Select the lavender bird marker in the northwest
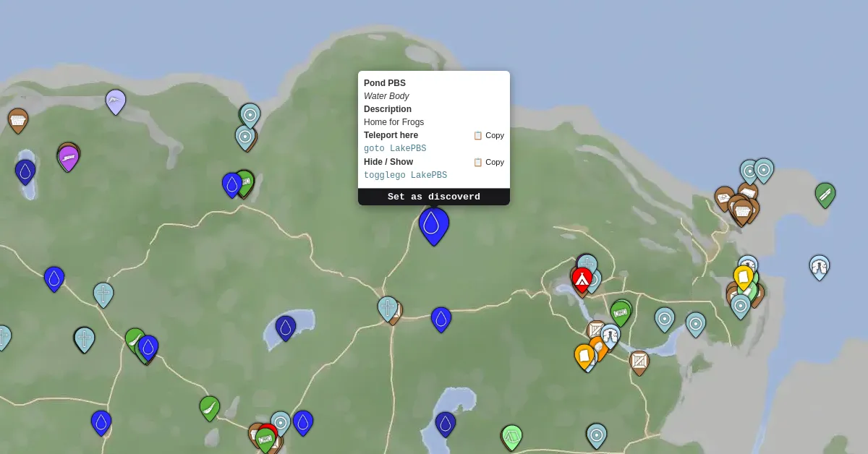This screenshot has width=868, height=454. click(x=116, y=101)
